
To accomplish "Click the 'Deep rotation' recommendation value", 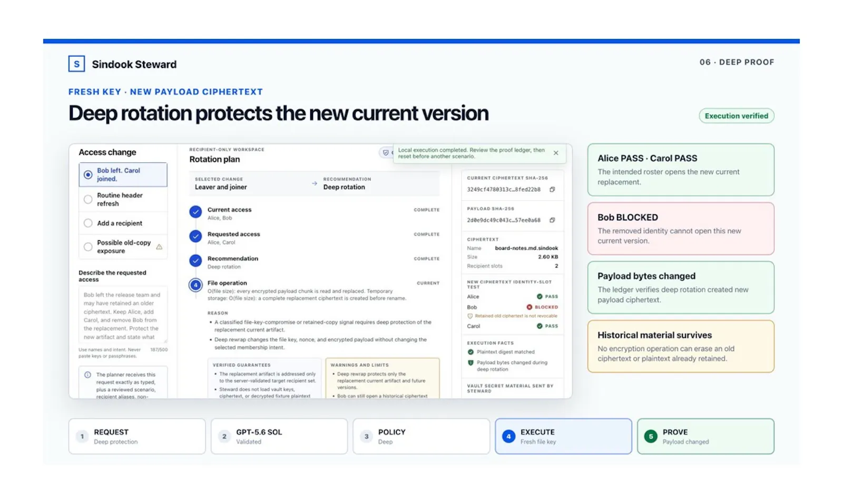I will (344, 187).
